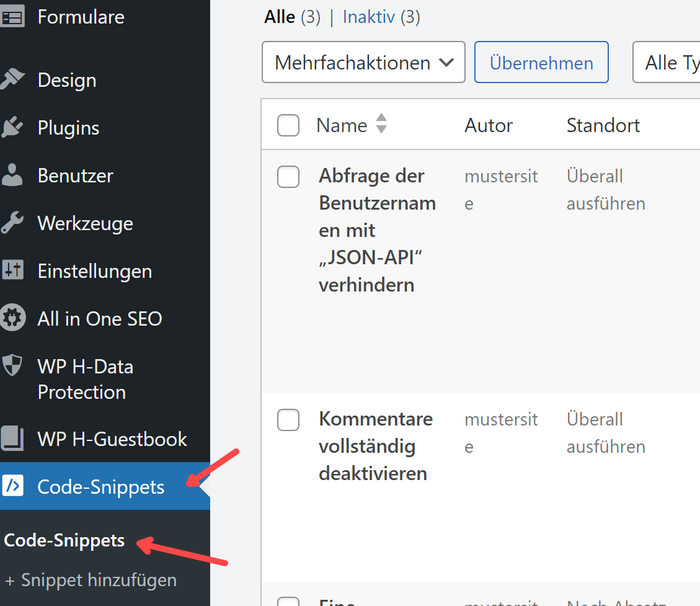Click the Einstellungen sliders icon
This screenshot has height=606, width=700.
pyautogui.click(x=12, y=271)
